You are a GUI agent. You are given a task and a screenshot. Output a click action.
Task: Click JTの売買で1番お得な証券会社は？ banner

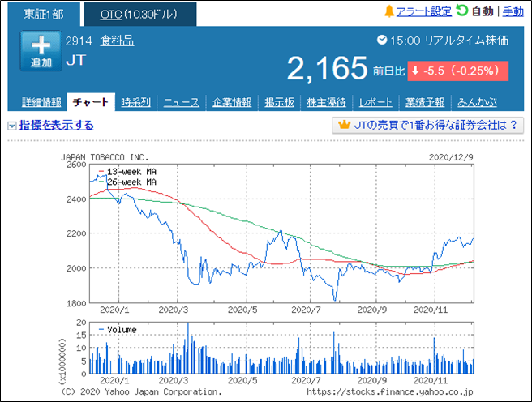428,125
